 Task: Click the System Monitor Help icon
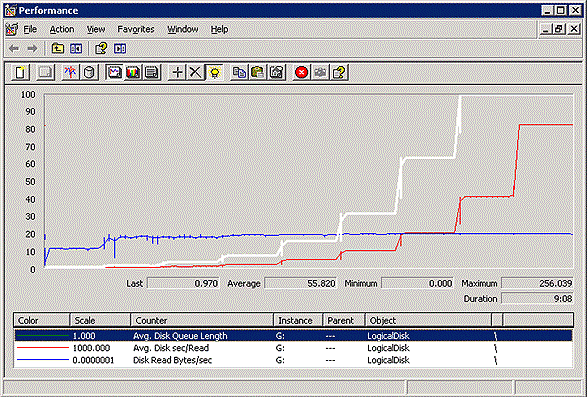tap(339, 72)
